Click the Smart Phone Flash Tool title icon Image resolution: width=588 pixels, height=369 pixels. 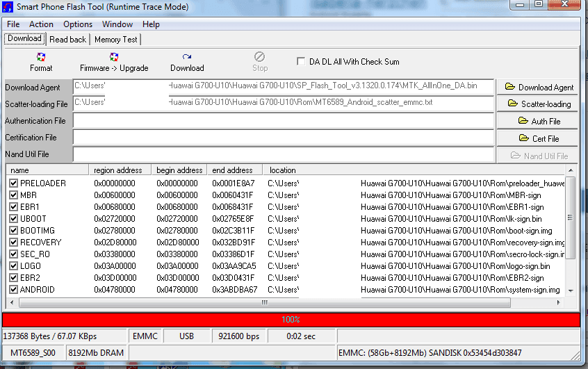click(7, 6)
